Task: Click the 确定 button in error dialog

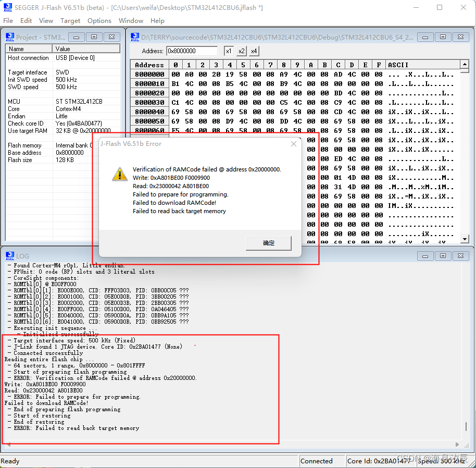Action: coord(269,243)
